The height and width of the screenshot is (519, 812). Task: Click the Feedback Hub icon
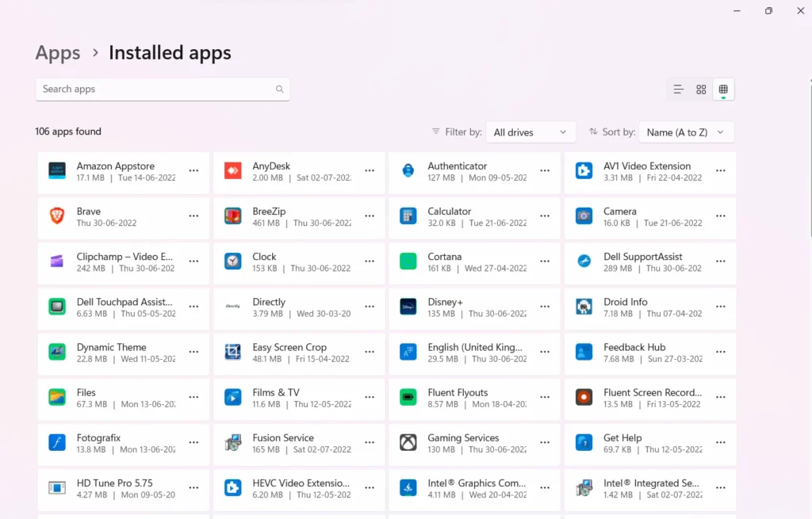(584, 352)
